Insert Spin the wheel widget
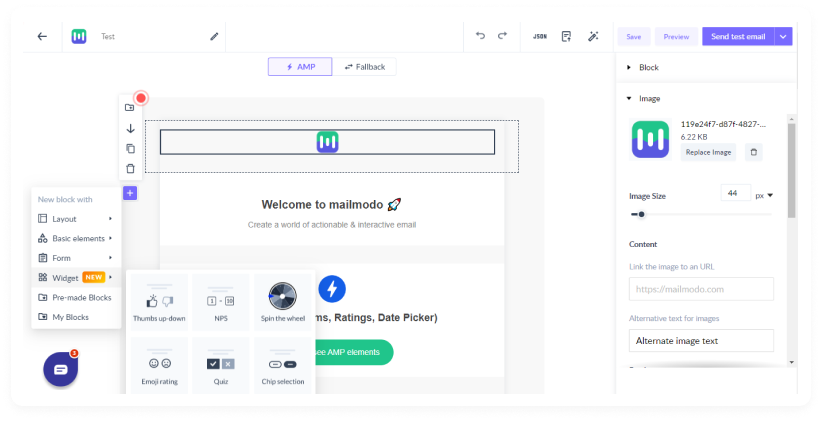 pyautogui.click(x=283, y=302)
